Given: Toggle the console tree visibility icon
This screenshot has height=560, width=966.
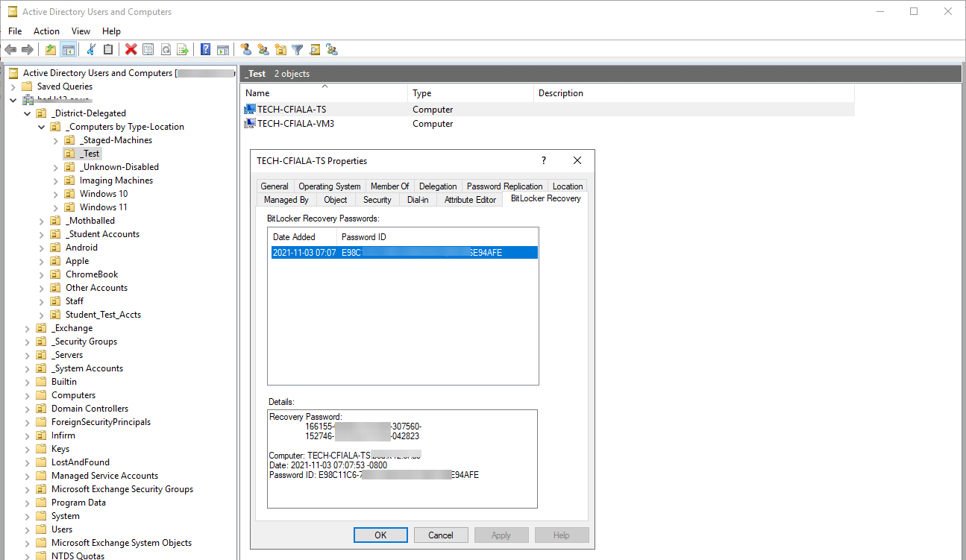Looking at the screenshot, I should (x=69, y=49).
